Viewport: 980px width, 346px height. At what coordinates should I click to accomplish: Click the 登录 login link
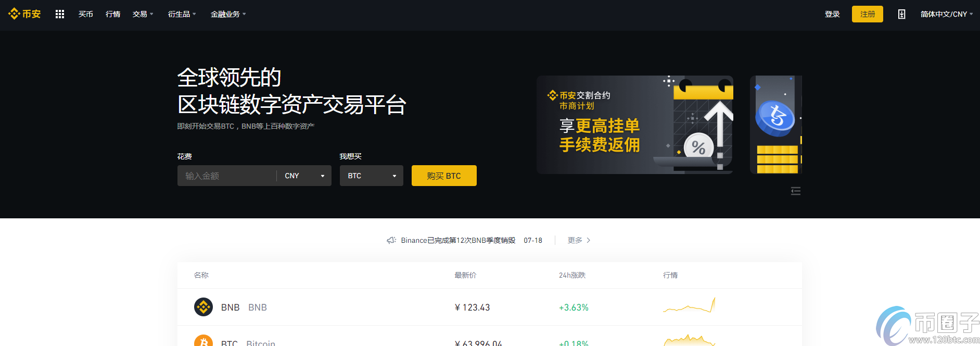tap(832, 14)
